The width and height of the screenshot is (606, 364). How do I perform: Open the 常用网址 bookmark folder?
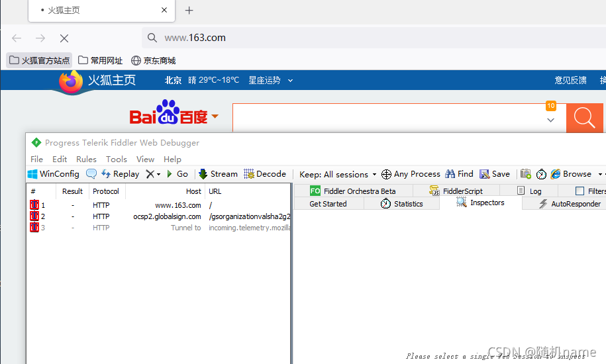click(100, 61)
